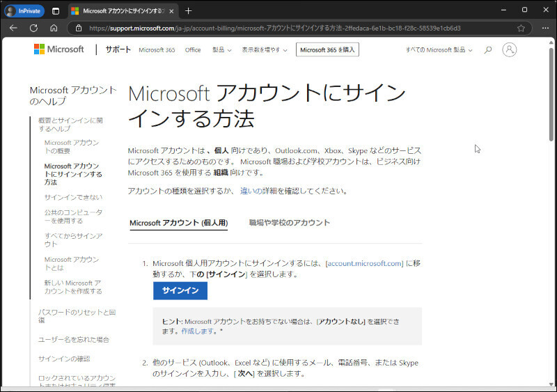This screenshot has height=392, width=557.
Task: Click the Microsoft logo
Action: coord(59,49)
